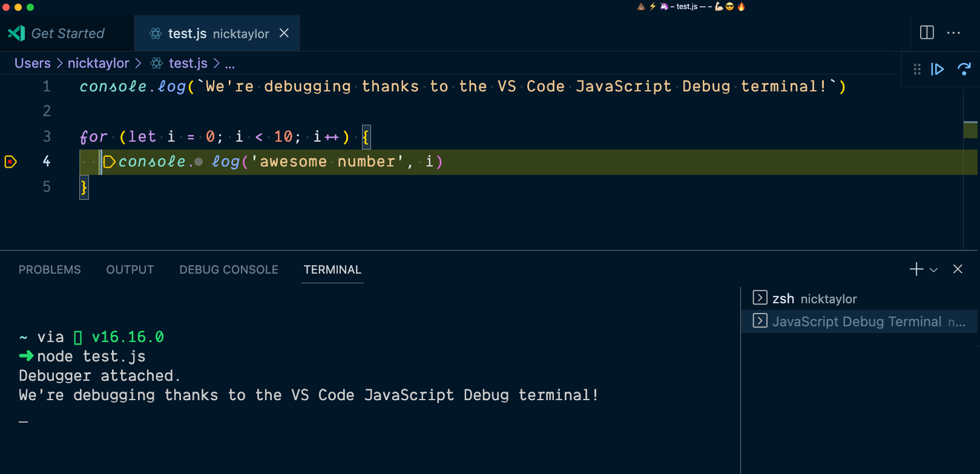The height and width of the screenshot is (474, 980).
Task: Click the nicktaylor breadcrumb
Action: (98, 63)
